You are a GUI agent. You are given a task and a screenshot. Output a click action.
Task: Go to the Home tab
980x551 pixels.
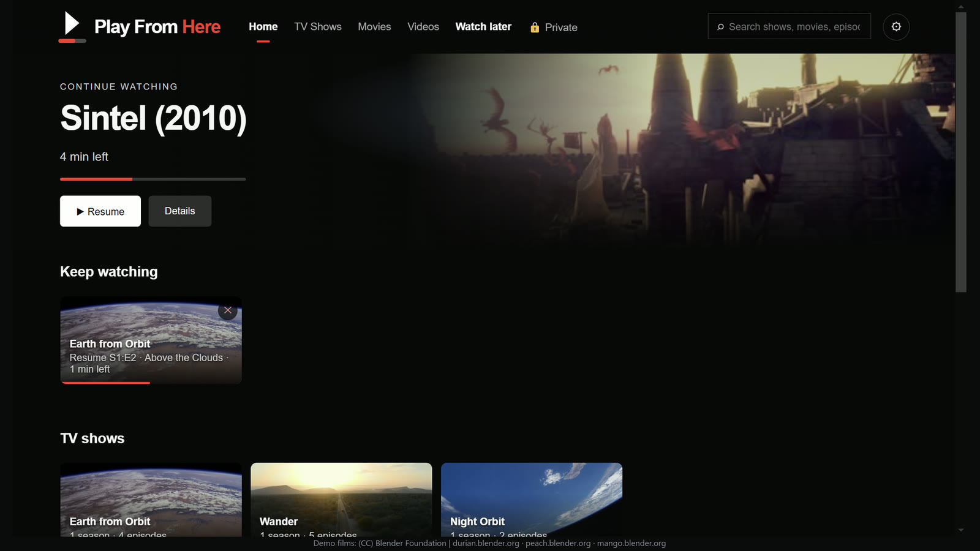(x=263, y=27)
